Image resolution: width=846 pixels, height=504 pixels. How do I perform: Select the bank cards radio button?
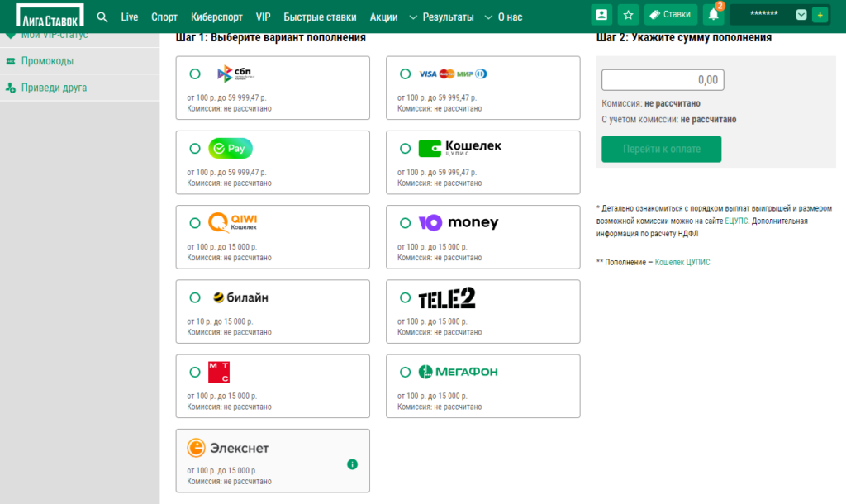pos(405,74)
